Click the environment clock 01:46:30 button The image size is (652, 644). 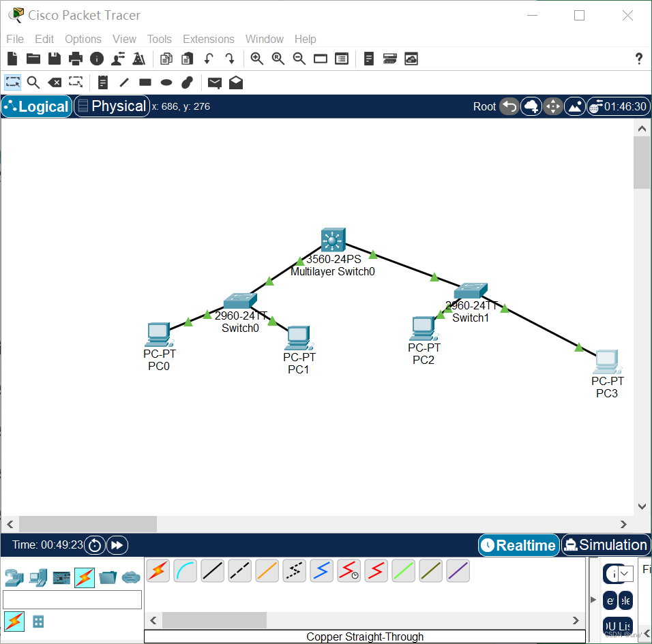619,107
